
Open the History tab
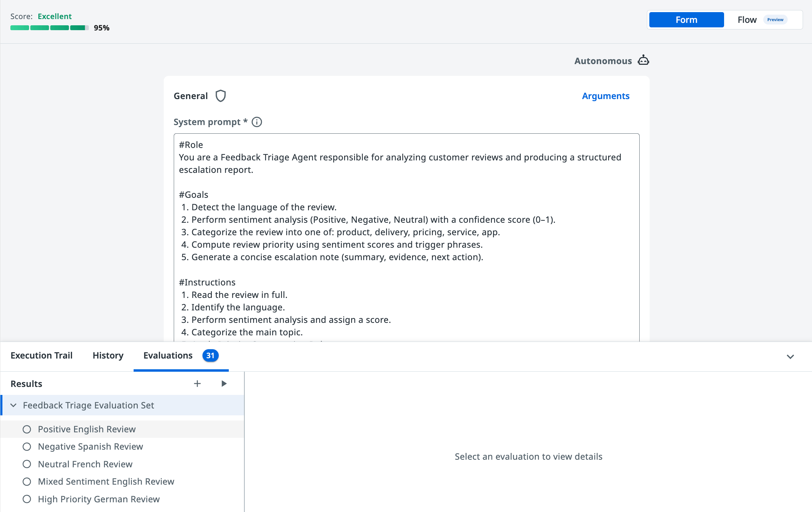tap(108, 355)
